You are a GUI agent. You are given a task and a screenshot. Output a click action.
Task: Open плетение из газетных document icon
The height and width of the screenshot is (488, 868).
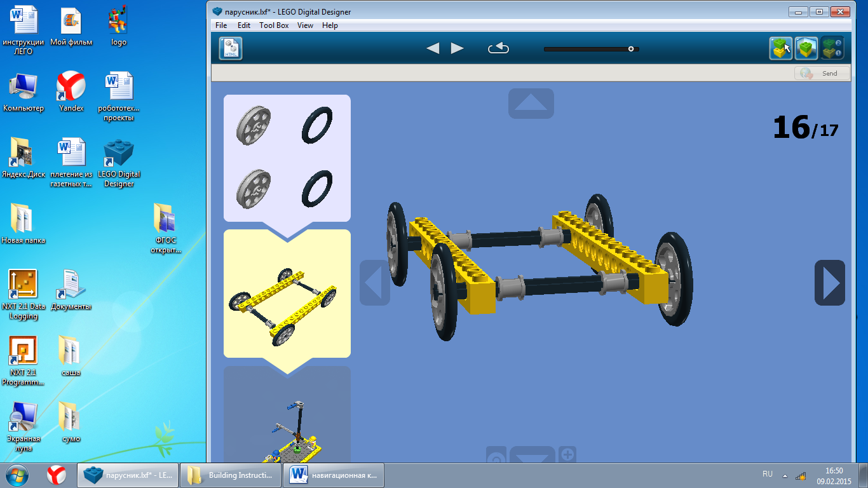coord(71,163)
